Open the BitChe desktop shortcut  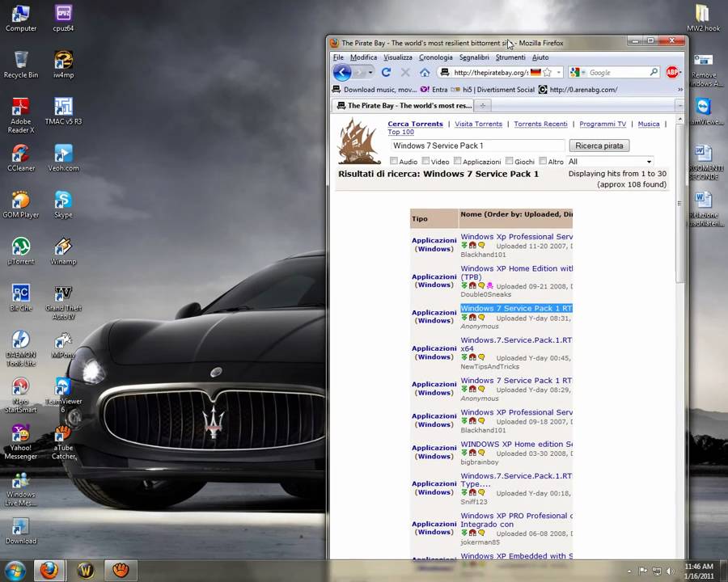coord(21,297)
